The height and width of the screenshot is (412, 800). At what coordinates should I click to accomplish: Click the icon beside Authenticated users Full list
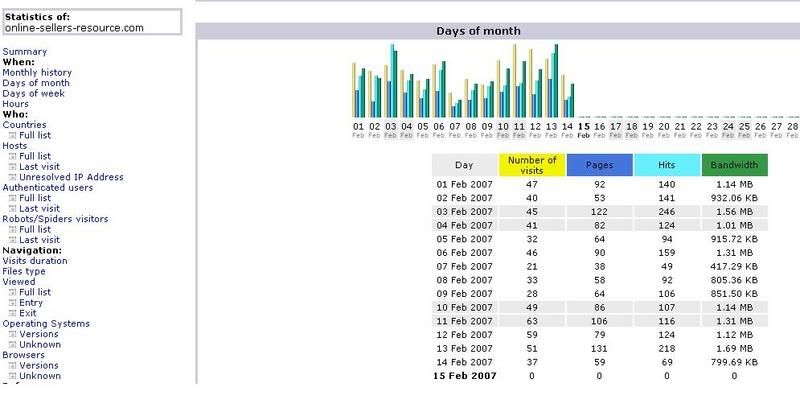coord(12,198)
